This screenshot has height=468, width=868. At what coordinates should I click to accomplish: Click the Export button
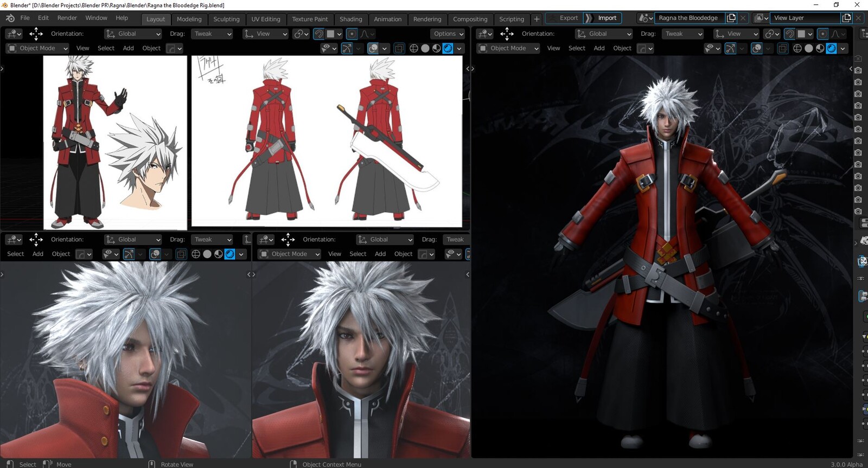click(563, 18)
